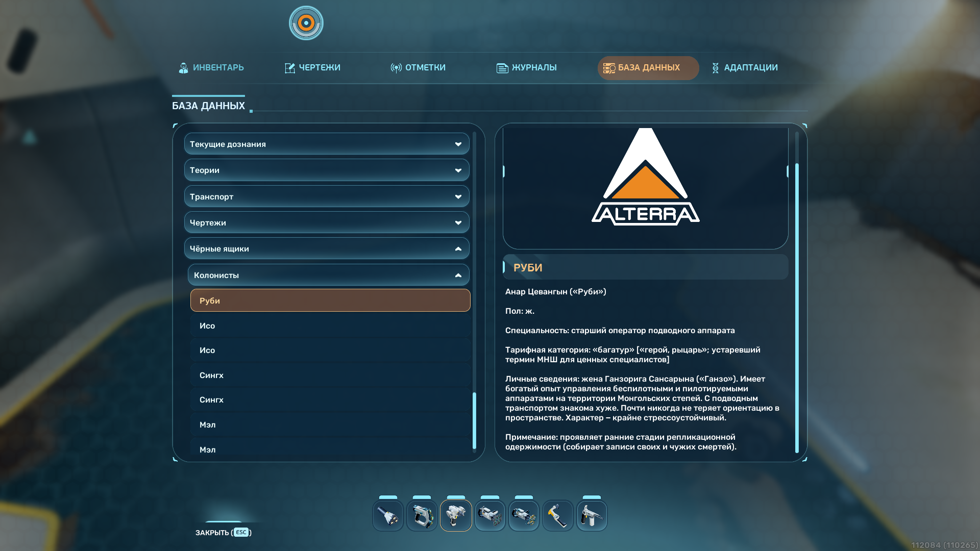The image size is (980, 551).
Task: Select the Руби entry in the list
Action: point(330,300)
